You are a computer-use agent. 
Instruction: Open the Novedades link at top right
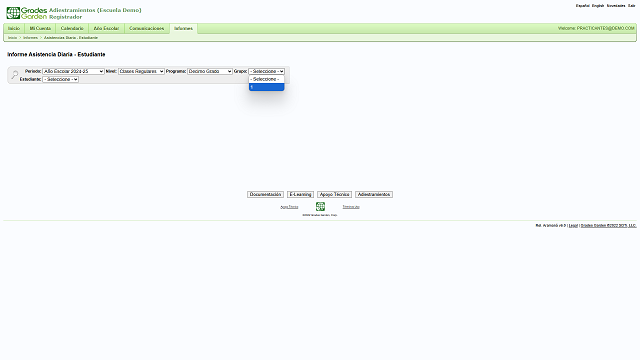[x=616, y=6]
